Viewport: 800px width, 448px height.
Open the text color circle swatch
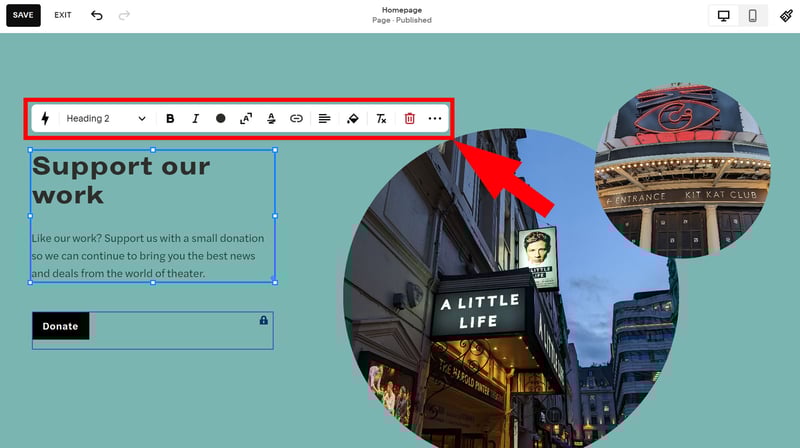[x=220, y=118]
